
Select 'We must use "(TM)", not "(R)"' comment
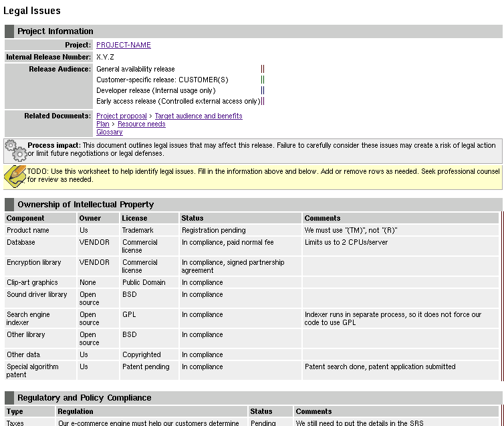(400, 230)
